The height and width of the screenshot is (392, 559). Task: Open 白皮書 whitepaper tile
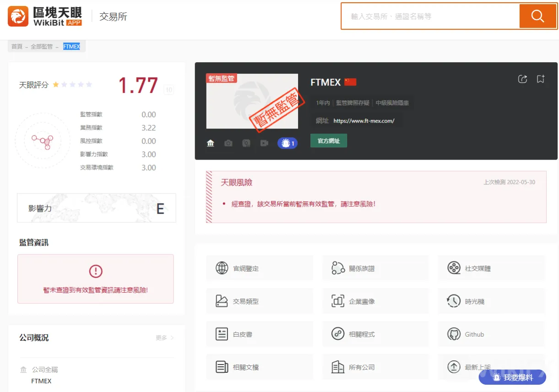[x=260, y=334]
